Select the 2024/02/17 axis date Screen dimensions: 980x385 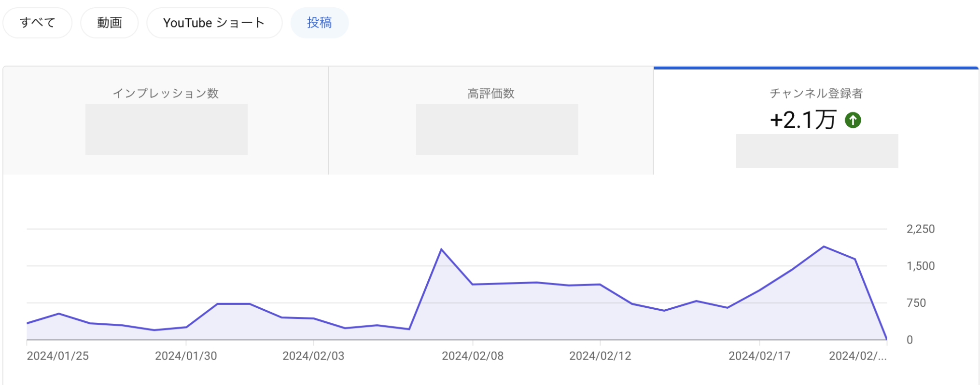(759, 356)
